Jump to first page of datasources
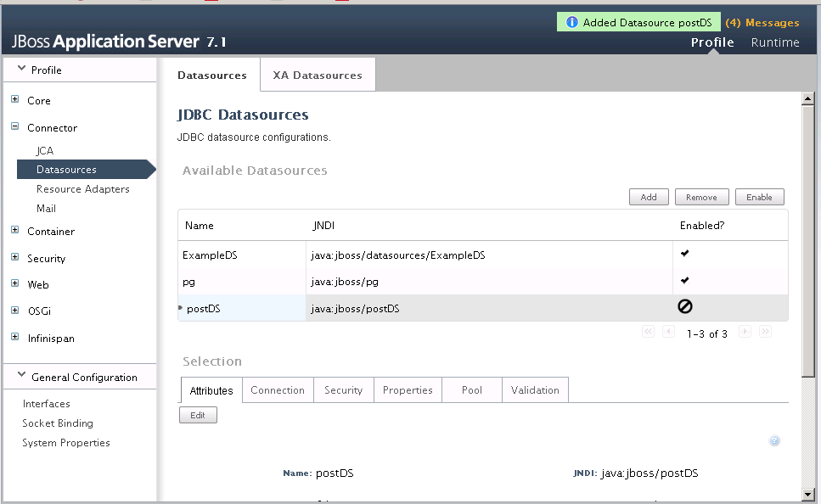 [649, 332]
